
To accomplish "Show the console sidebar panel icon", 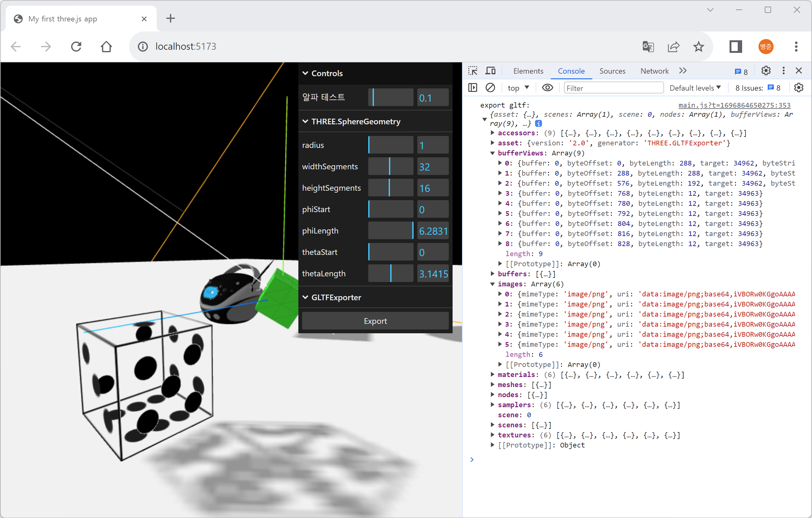I will click(473, 88).
